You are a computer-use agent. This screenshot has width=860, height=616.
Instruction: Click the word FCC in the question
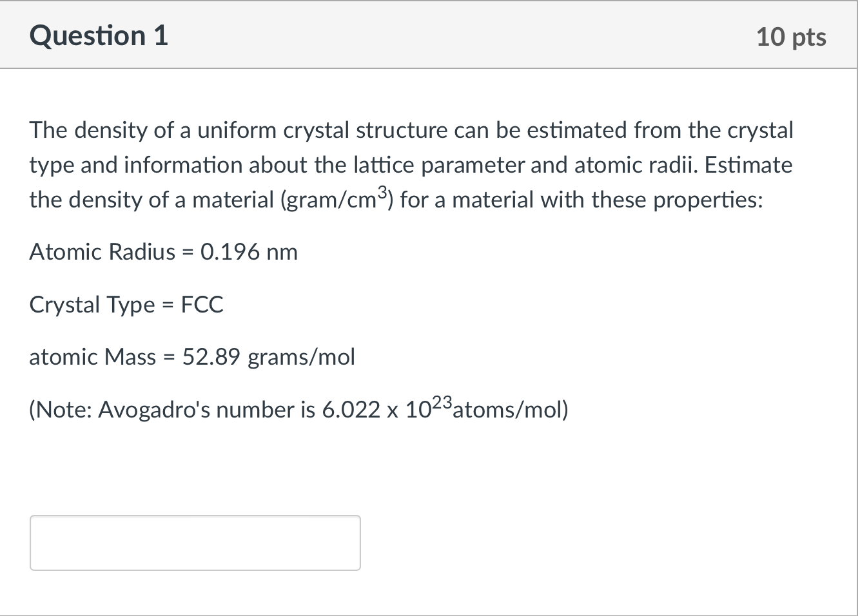tap(202, 304)
